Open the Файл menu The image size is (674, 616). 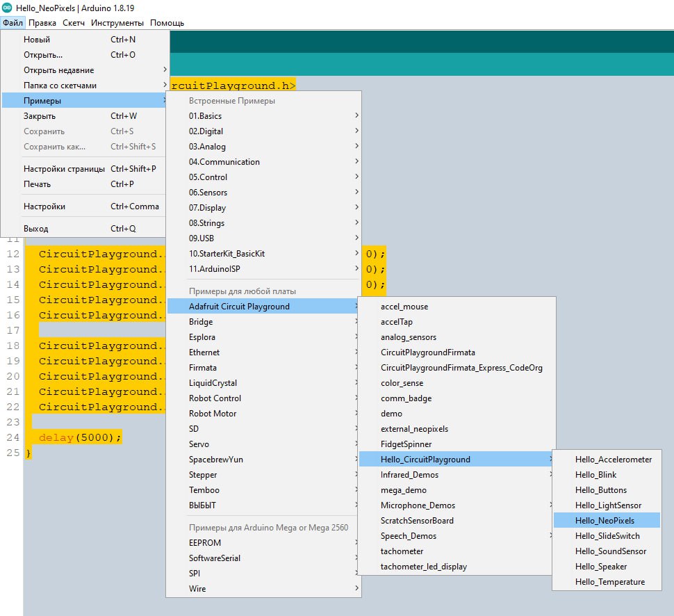13,23
